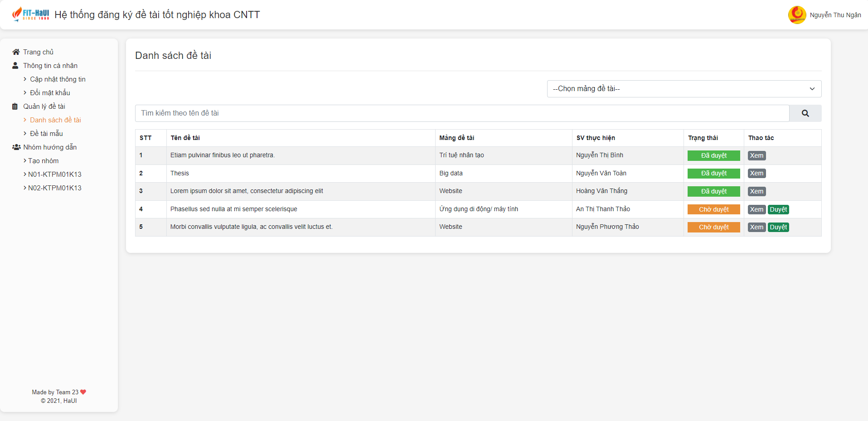The image size is (868, 421).
Task: Click Chờ duyệt badge for An Thị Thanh Thảo
Action: [x=713, y=209]
